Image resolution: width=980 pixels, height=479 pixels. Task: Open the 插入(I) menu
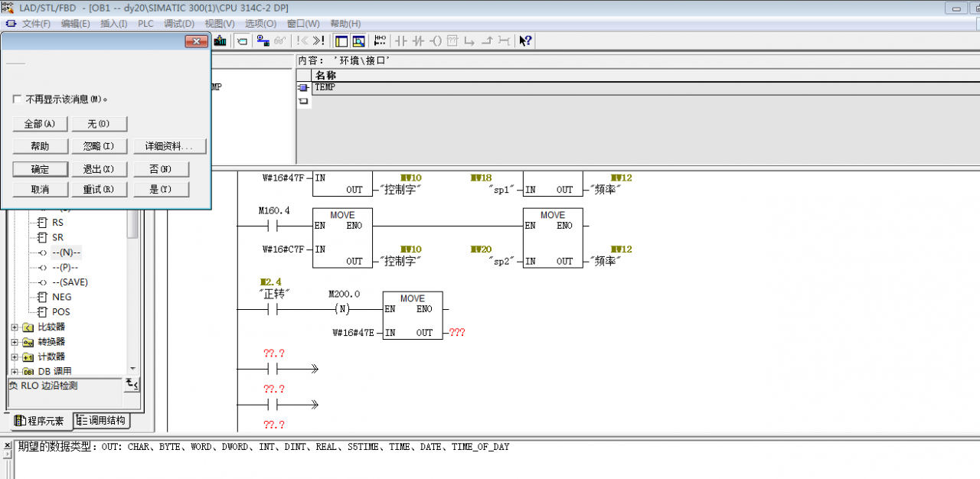[114, 24]
